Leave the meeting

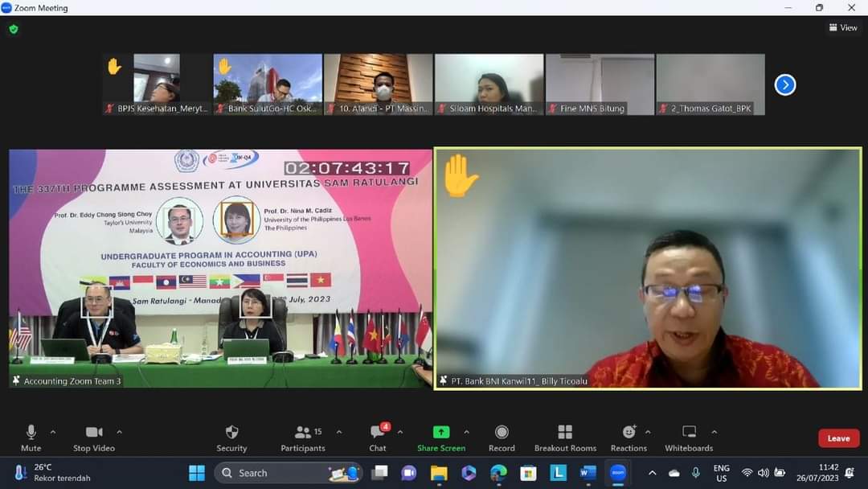pos(838,438)
